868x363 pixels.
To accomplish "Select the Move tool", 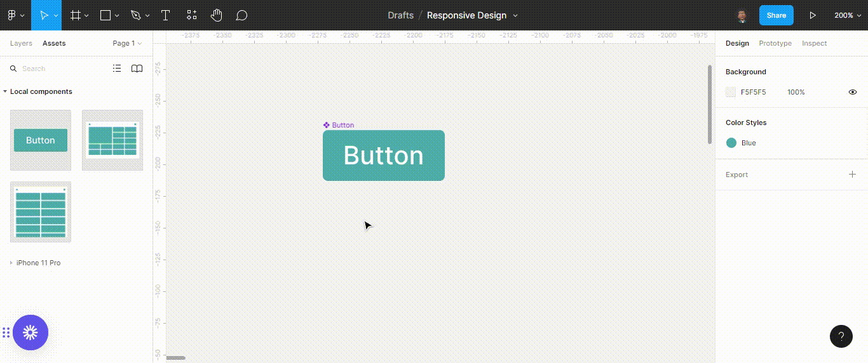I will point(44,15).
